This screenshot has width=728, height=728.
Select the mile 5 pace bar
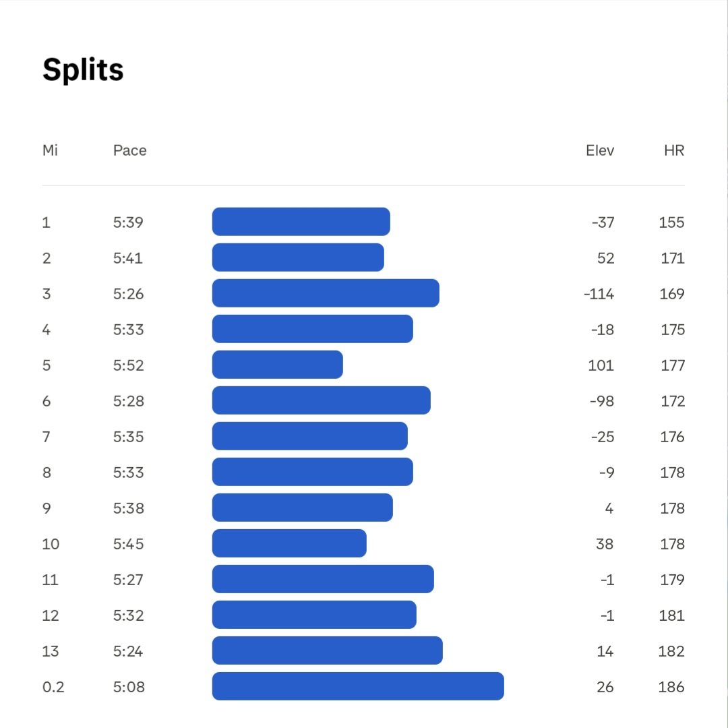click(277, 365)
